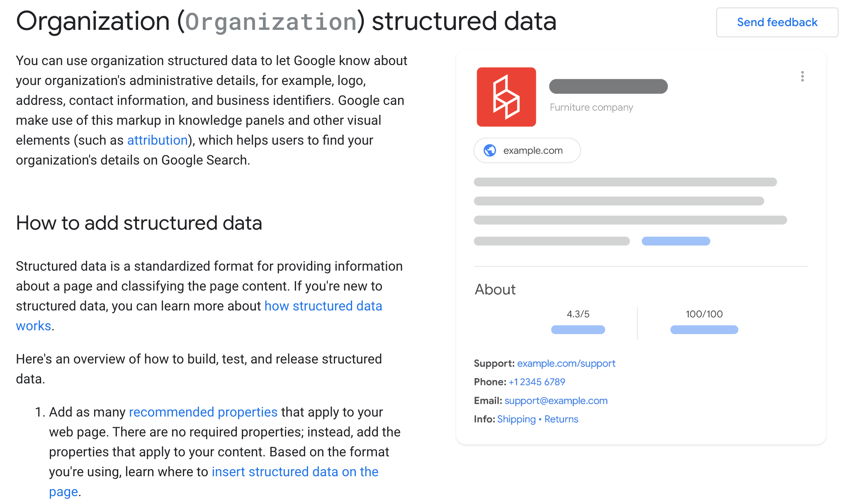Select the 4.3/5 rating progress bar
Screen dimensions: 851x504
[578, 330]
